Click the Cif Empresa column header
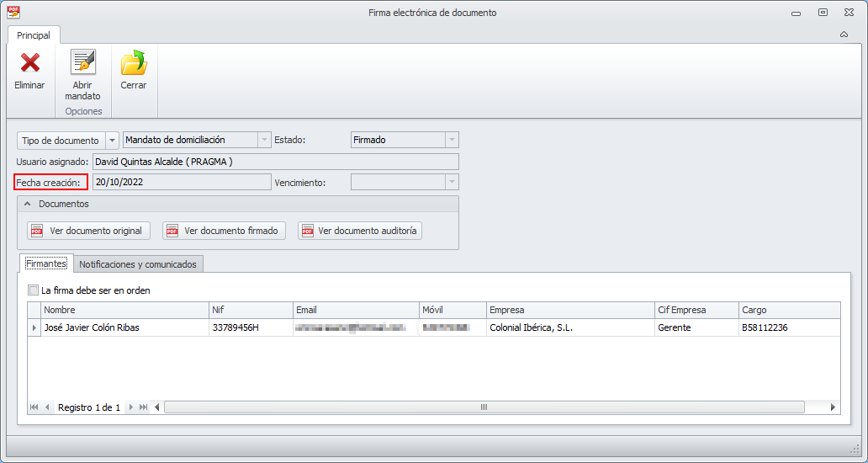Viewport: 868px width, 463px height. [697, 310]
